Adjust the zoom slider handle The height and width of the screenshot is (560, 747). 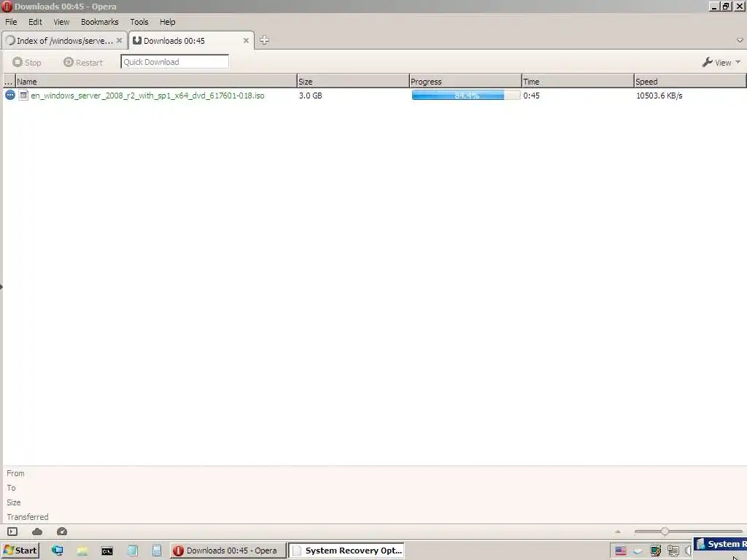click(x=665, y=532)
